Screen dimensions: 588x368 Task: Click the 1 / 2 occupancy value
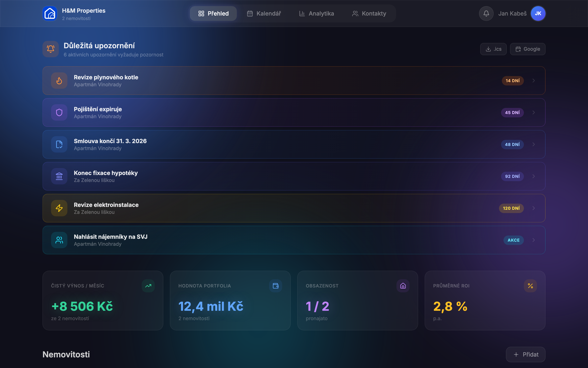(317, 306)
